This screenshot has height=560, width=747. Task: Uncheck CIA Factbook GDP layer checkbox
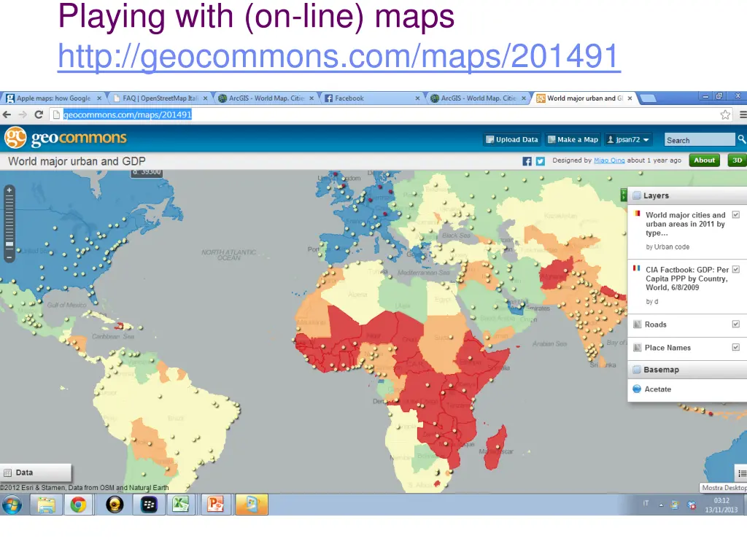coord(735,270)
